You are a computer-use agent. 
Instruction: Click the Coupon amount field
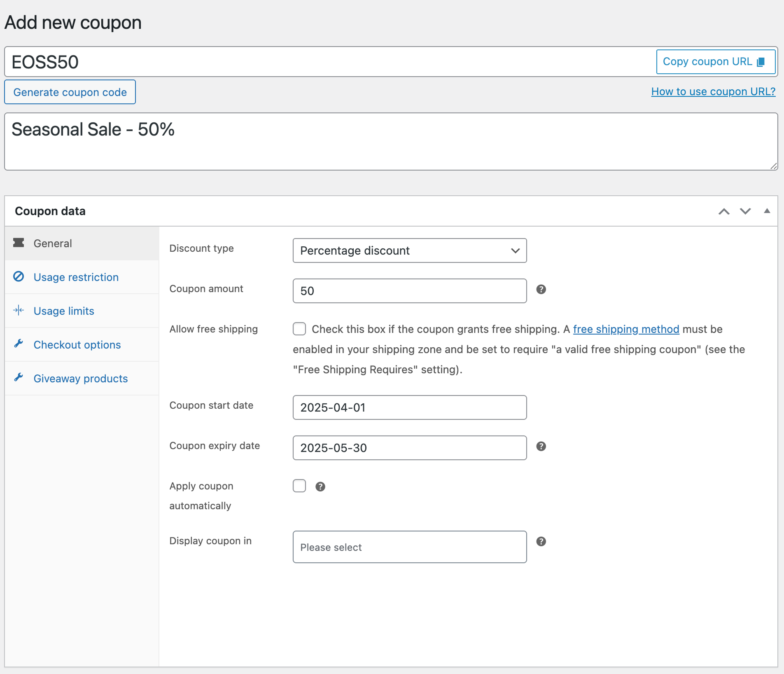[410, 291]
